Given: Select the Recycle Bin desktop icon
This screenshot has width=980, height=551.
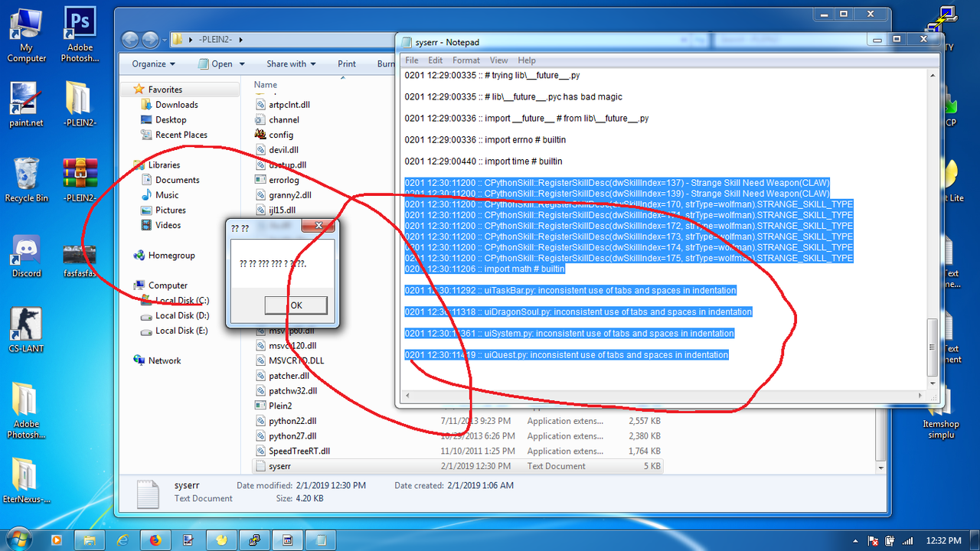Looking at the screenshot, I should (x=27, y=181).
